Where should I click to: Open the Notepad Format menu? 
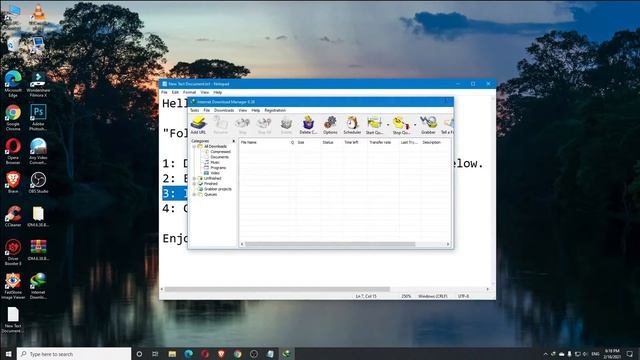coord(189,93)
